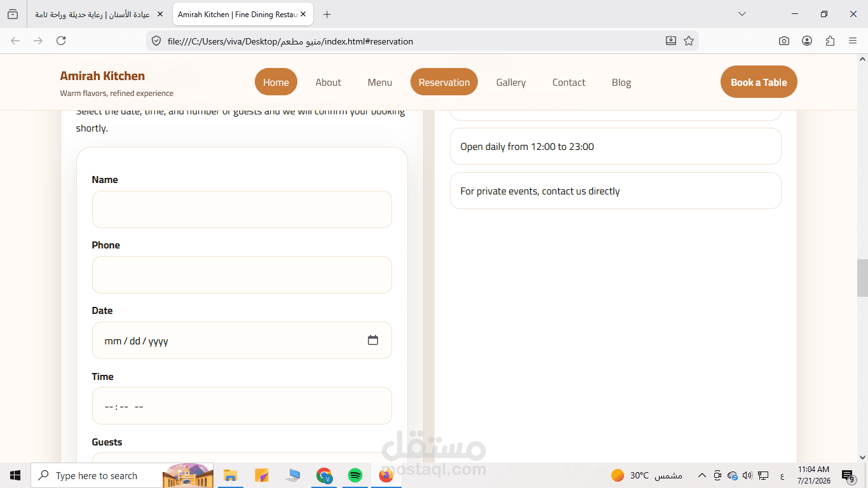Viewport: 868px width, 488px height.
Task: Click the Time input field
Action: (x=242, y=405)
